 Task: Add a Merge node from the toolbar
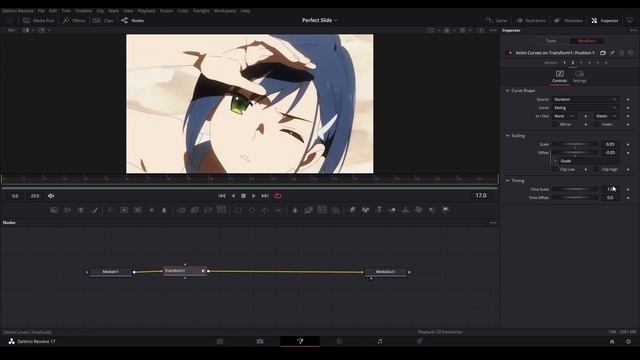pyautogui.click(x=181, y=210)
